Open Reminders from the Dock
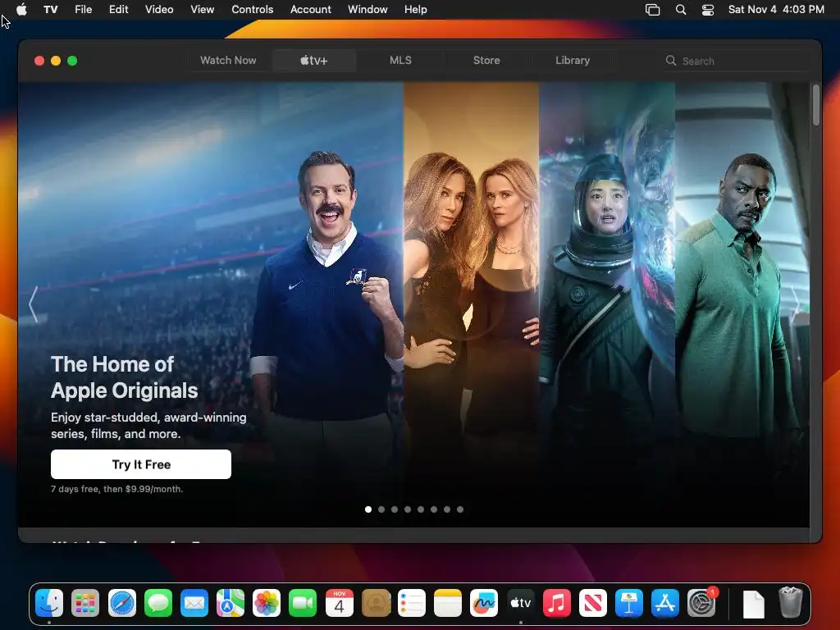 [412, 603]
